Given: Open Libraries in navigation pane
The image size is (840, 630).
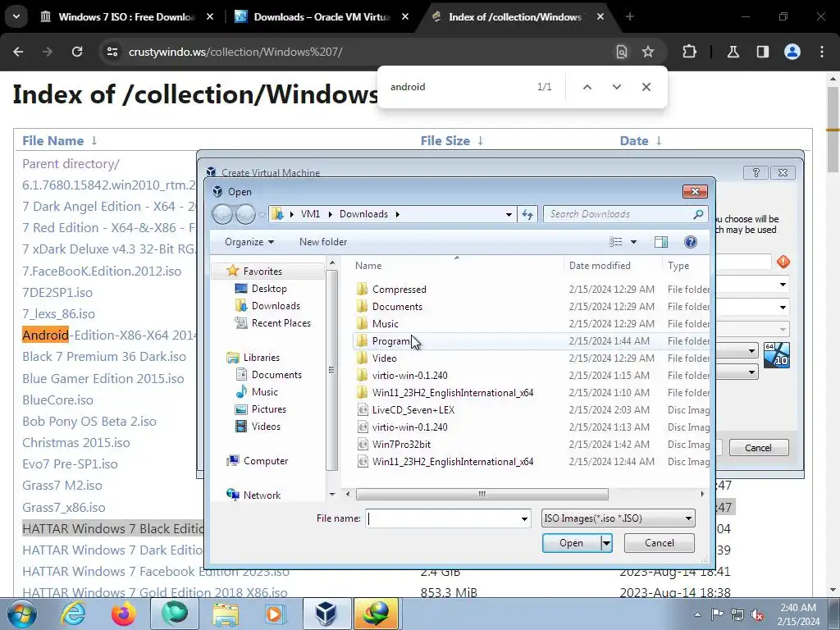Looking at the screenshot, I should click(x=261, y=358).
